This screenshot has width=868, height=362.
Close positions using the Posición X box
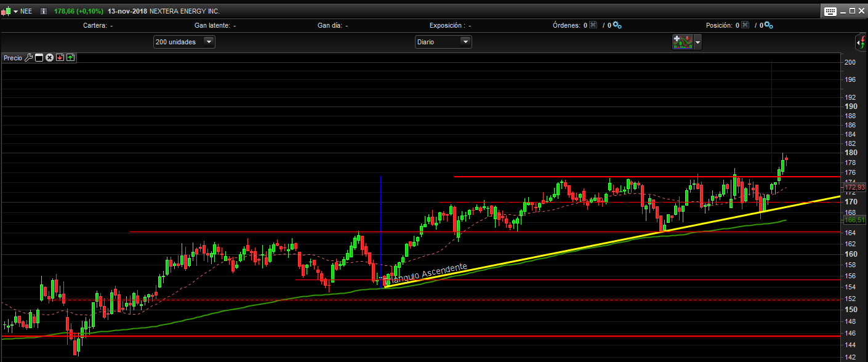point(744,25)
